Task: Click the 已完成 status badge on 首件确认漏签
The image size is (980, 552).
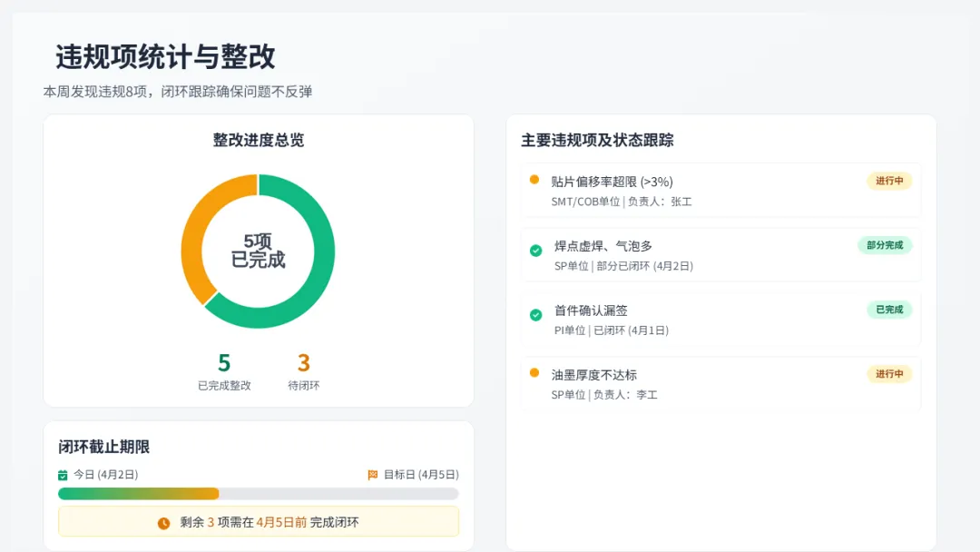Action: [x=888, y=310]
